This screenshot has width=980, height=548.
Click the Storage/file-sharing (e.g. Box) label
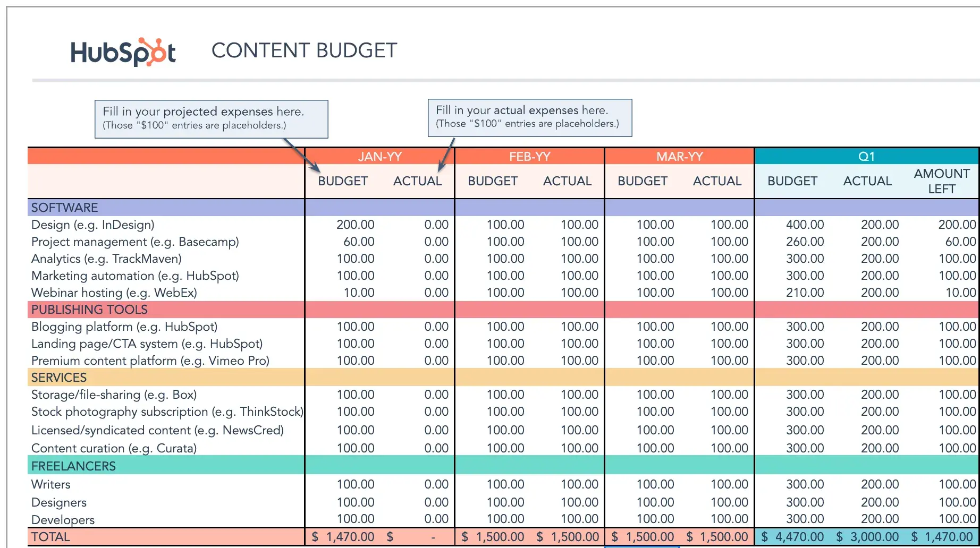[x=114, y=395]
